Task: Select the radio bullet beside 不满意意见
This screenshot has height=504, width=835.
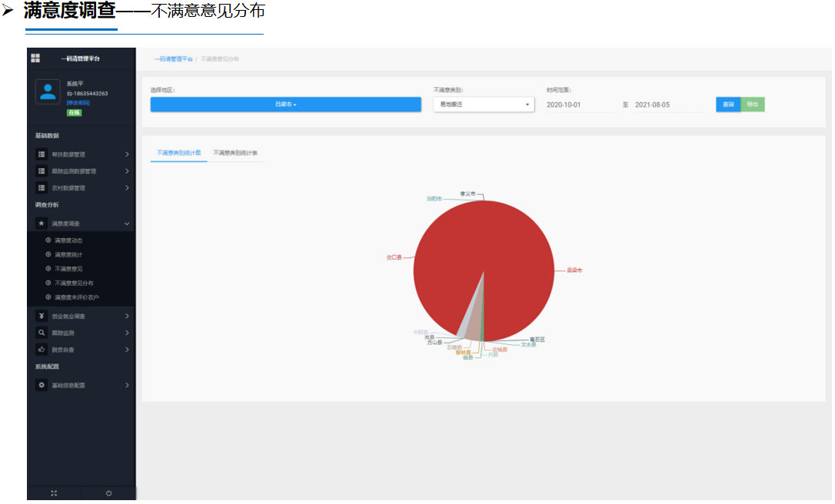Action: (48, 269)
